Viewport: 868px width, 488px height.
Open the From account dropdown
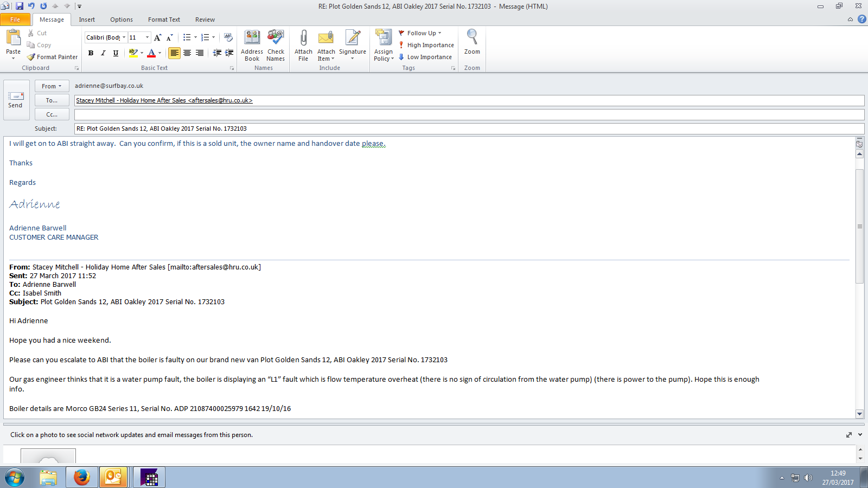52,86
